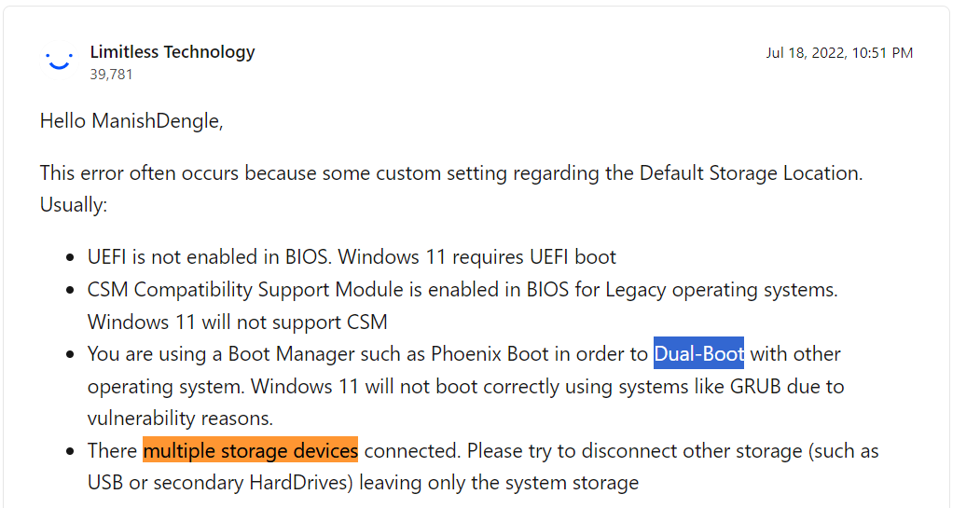Click the bullet before "There multiple storage"
980x508 pixels.
tap(71, 452)
